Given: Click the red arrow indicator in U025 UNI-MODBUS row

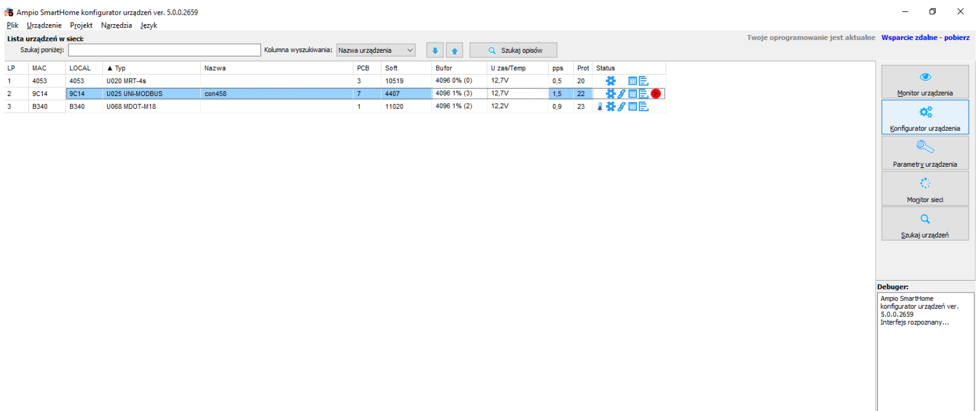Looking at the screenshot, I should point(656,94).
